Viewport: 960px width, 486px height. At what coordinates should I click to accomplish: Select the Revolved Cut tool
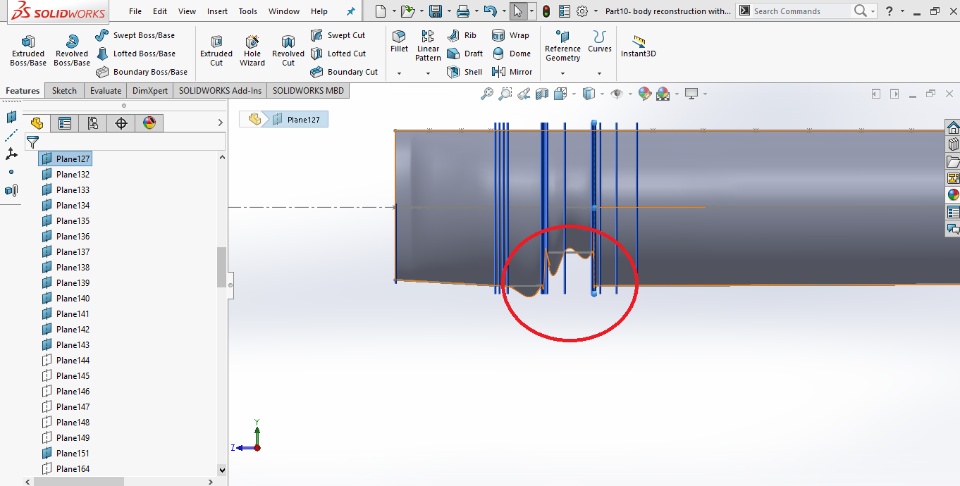pos(288,50)
